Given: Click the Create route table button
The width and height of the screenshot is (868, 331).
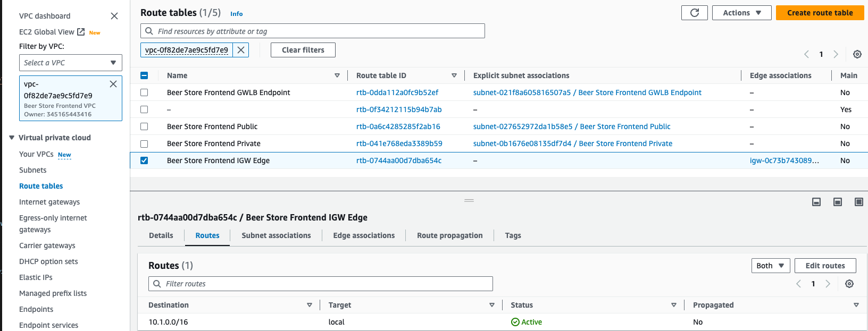Looking at the screenshot, I should (x=820, y=13).
